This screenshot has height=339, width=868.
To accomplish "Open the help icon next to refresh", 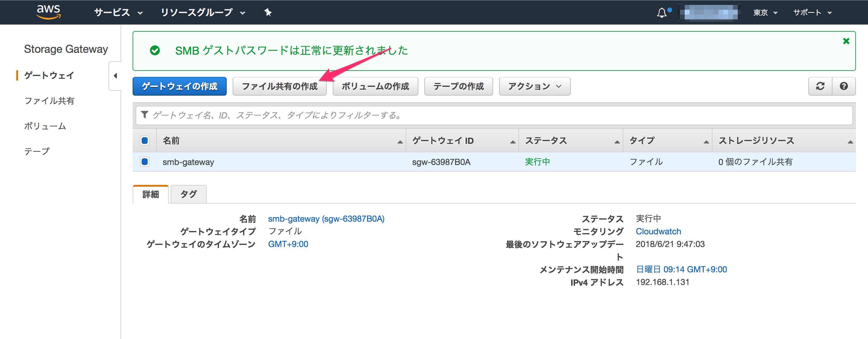I will pos(844,86).
